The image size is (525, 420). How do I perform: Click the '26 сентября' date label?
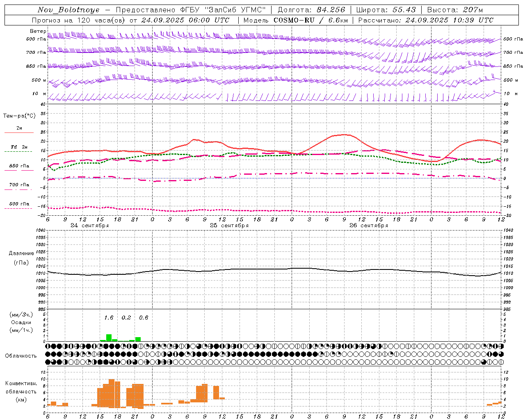click(368, 226)
